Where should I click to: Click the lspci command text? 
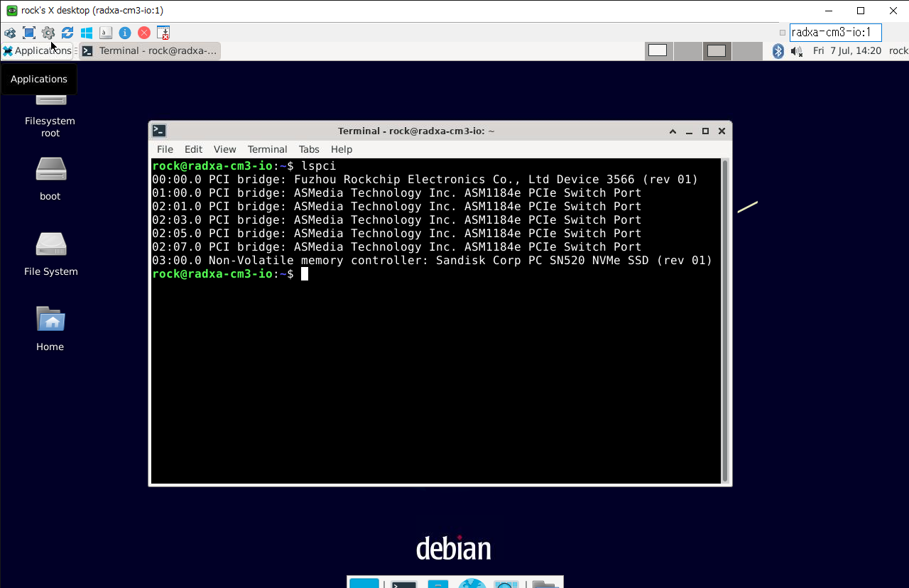click(318, 166)
